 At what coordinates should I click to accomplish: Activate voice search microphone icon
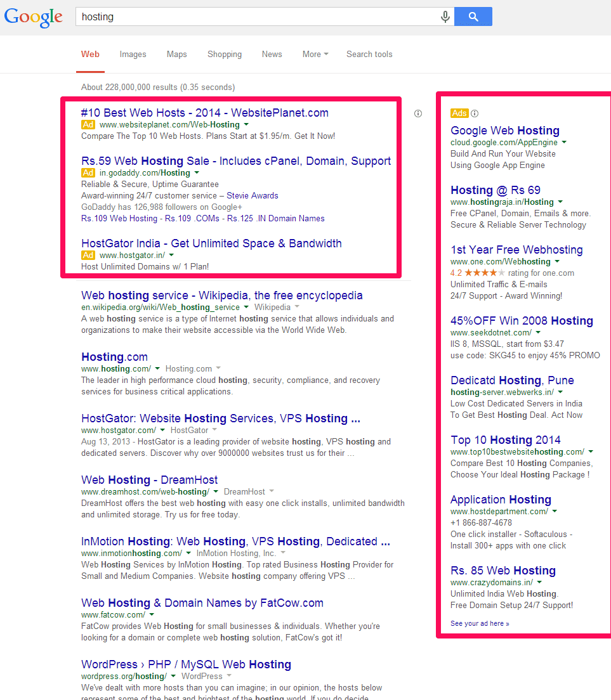(445, 17)
